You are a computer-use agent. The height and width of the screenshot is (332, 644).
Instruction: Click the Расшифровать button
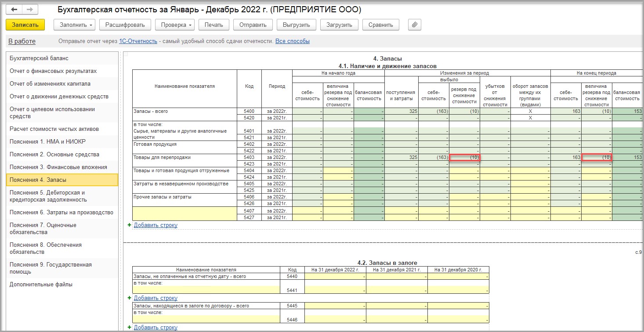(125, 25)
